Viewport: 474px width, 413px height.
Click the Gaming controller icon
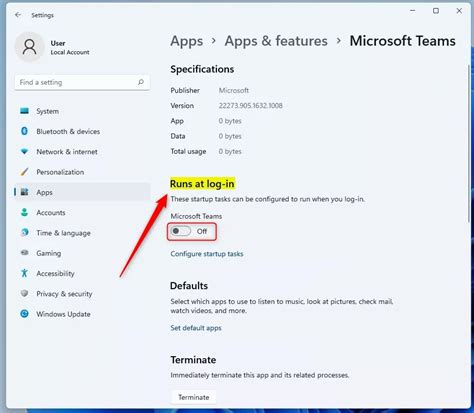(x=24, y=253)
